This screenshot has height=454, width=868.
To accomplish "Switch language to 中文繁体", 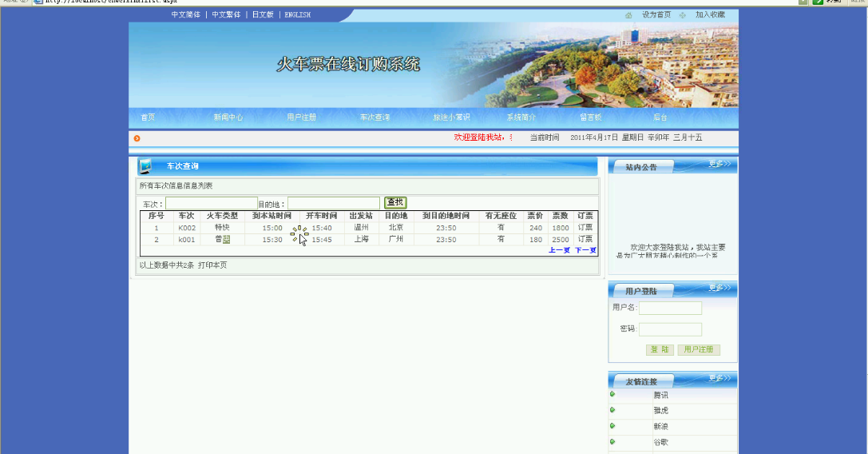I will click(227, 15).
